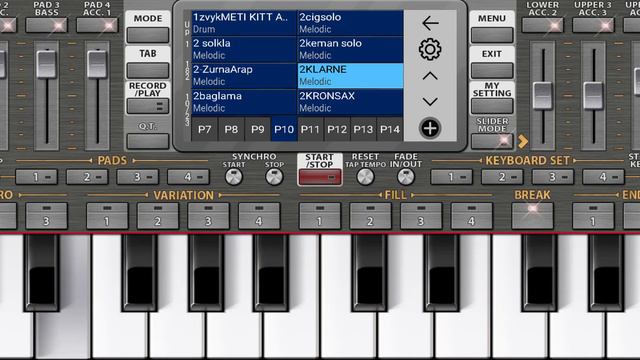Screen dimensions: 640x360
Task: Select KEYBOARD SET button 1
Action: pos(451,177)
